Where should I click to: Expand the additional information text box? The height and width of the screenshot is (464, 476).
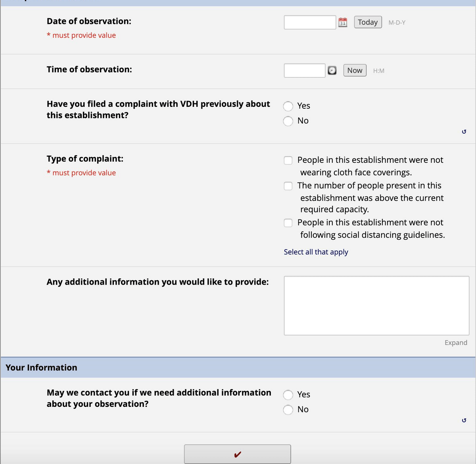[x=456, y=343]
